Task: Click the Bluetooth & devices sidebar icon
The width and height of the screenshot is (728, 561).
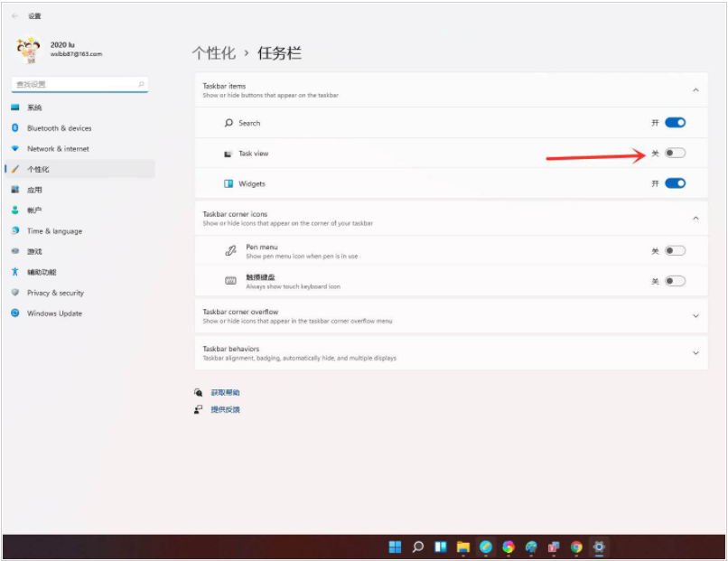Action: [x=15, y=128]
